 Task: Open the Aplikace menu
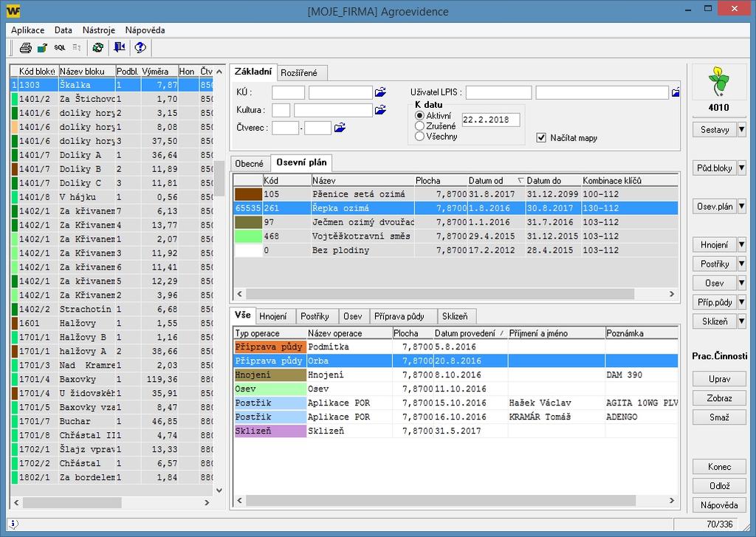click(x=27, y=30)
